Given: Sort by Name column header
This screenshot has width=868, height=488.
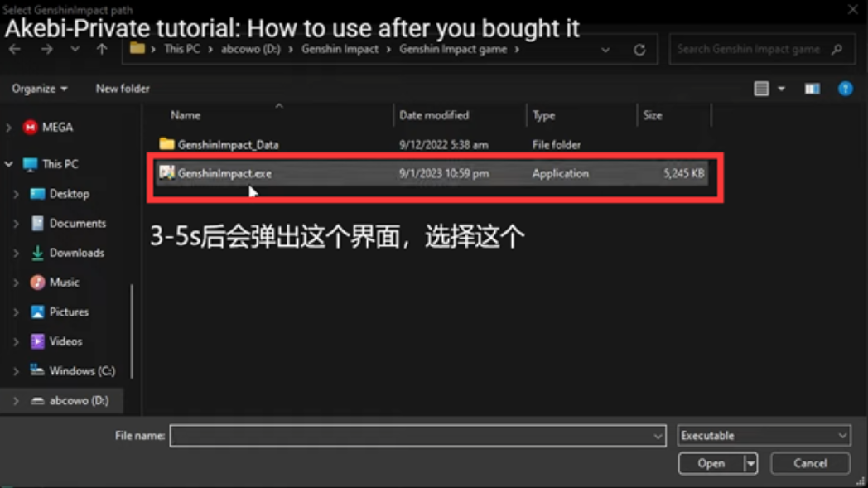Looking at the screenshot, I should (185, 115).
